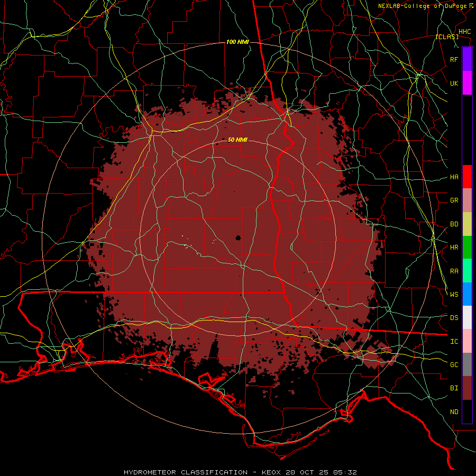Click the RF legend label
The image size is (476, 476).
(x=454, y=59)
